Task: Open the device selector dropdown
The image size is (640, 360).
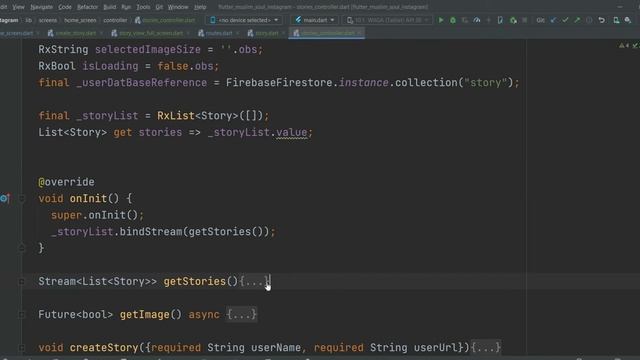Action: pos(244,20)
